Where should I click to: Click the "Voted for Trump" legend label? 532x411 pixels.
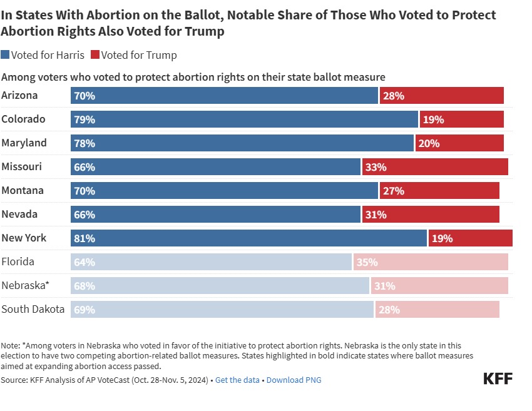(x=139, y=55)
